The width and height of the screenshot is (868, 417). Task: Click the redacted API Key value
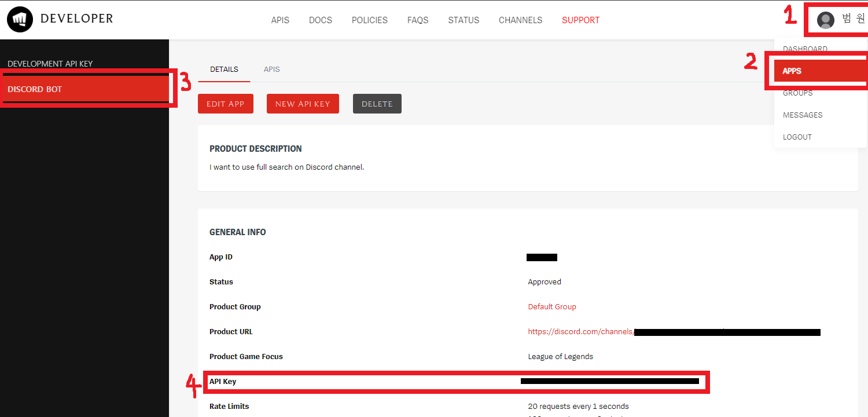click(x=610, y=381)
